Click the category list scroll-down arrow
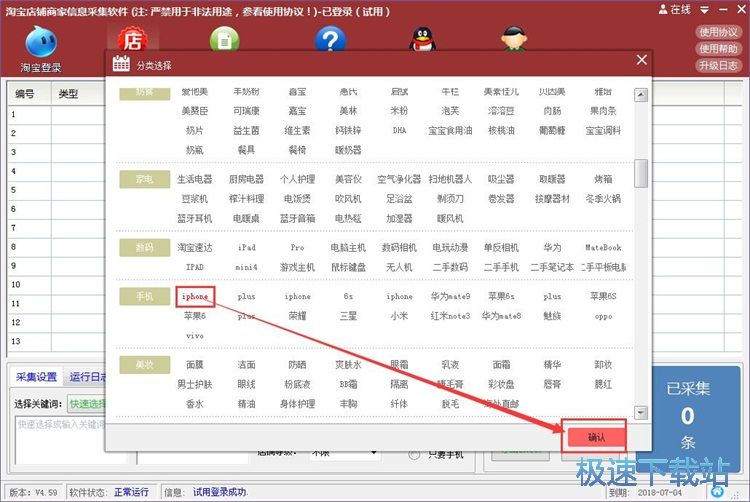Screen dimensions: 750x502 [x=641, y=412]
